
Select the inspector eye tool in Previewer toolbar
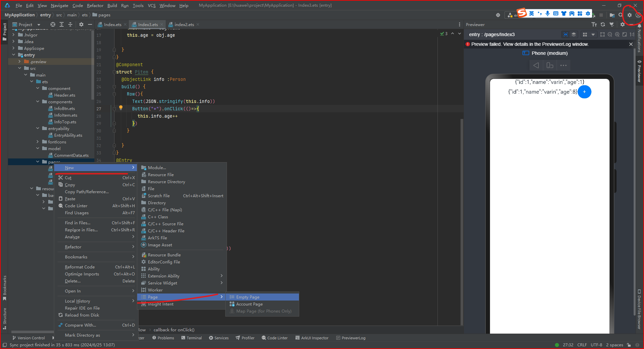tap(566, 34)
